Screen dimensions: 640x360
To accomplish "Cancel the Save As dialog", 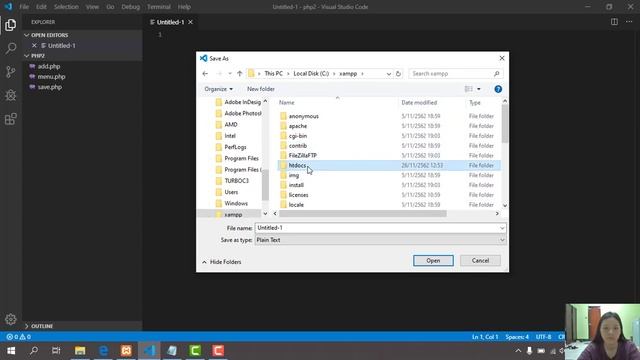I will click(480, 260).
